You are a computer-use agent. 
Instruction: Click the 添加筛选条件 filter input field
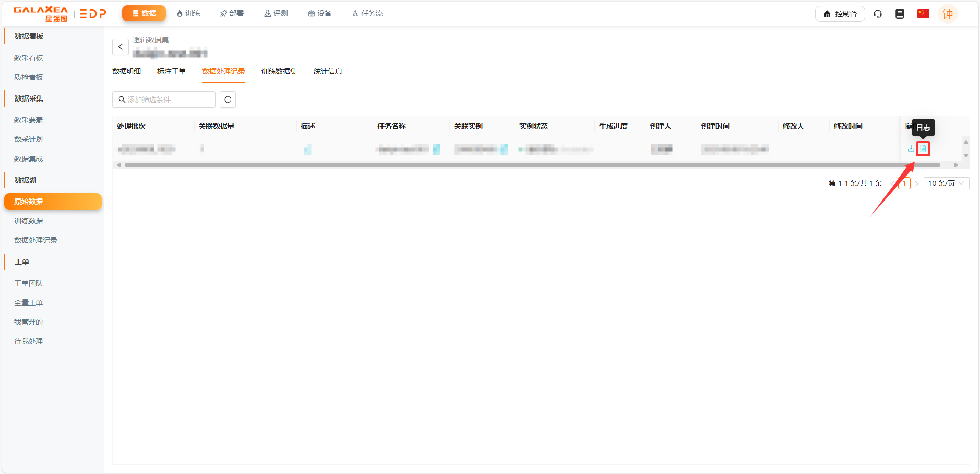point(163,99)
